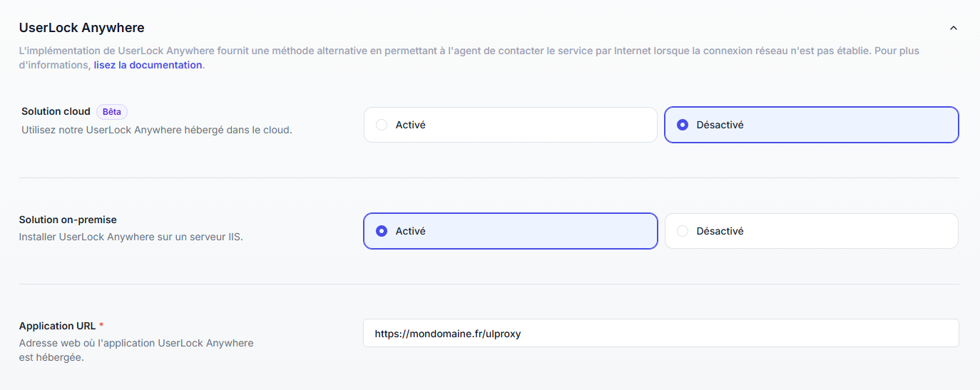Focus the Application URL text field
The height and width of the screenshot is (390, 980).
click(x=660, y=333)
